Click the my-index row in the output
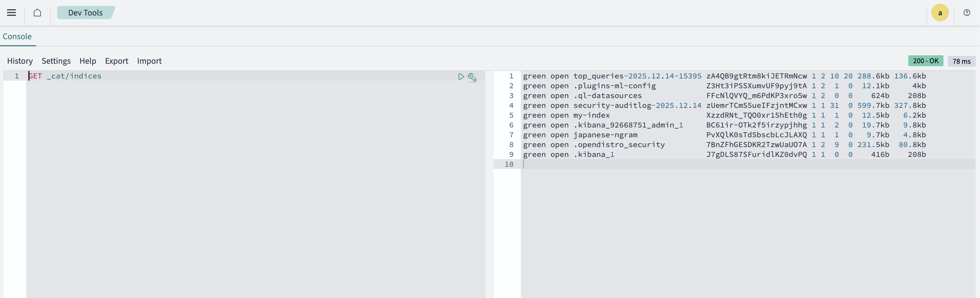The width and height of the screenshot is (980, 298). 591,115
